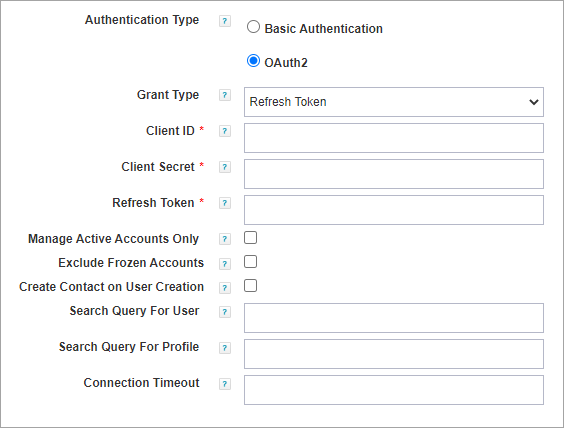Select Basic Authentication radio button
Image resolution: width=564 pixels, height=428 pixels.
[253, 27]
